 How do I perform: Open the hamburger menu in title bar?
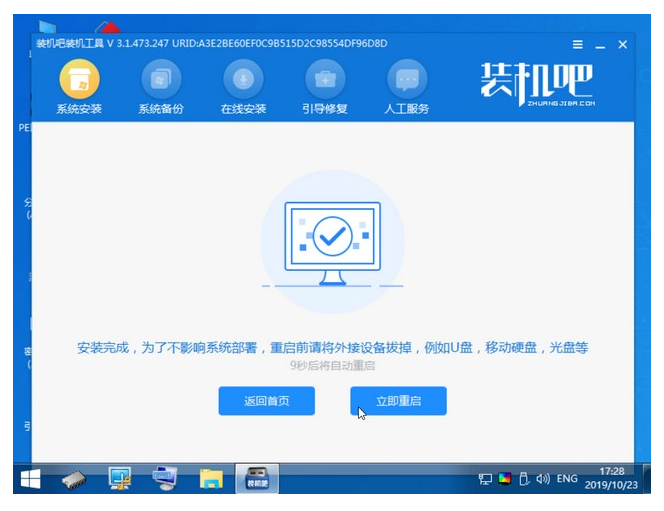[x=578, y=44]
